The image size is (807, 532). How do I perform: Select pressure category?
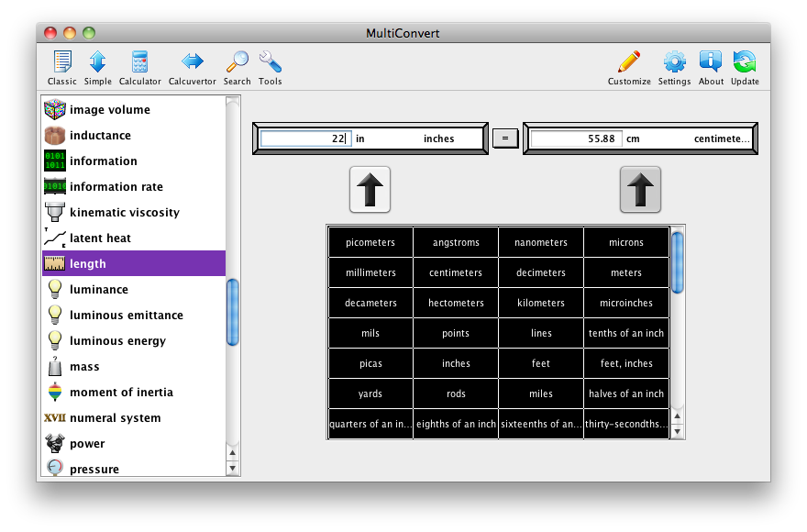pyautogui.click(x=134, y=468)
